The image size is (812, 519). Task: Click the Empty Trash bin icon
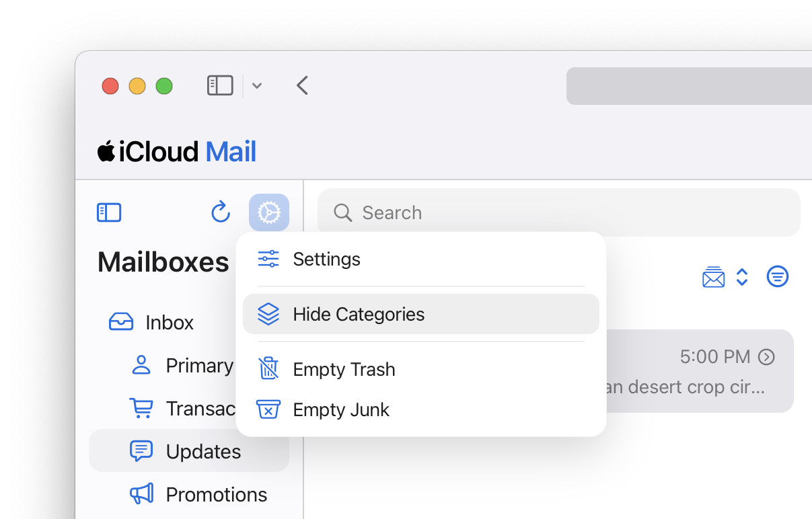tap(268, 368)
